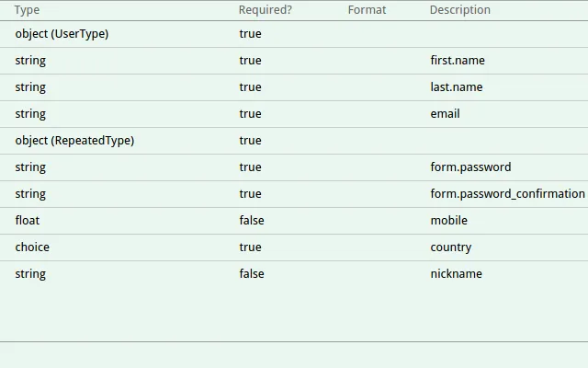Viewport: 588px width, 368px height.
Task: Click the Description column header
Action: click(459, 10)
